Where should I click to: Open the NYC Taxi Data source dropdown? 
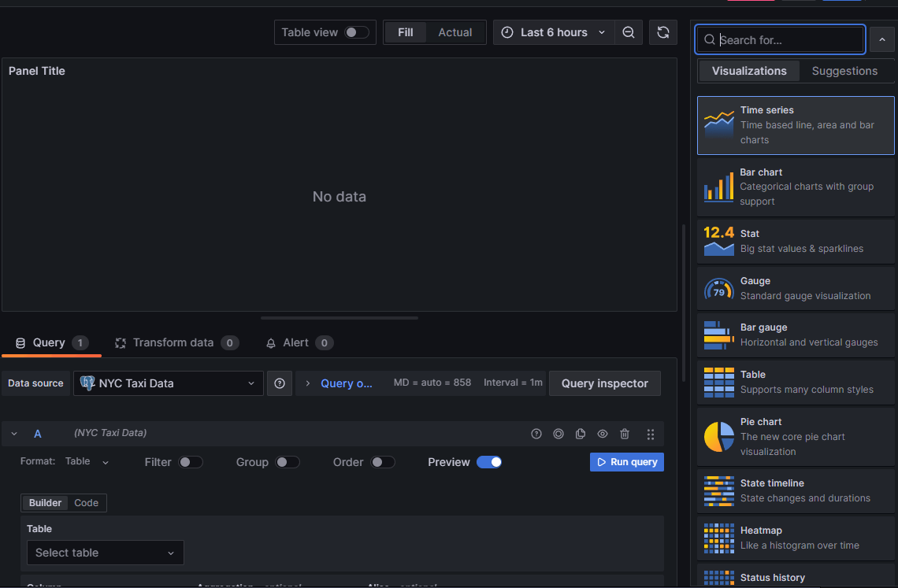pyautogui.click(x=169, y=383)
